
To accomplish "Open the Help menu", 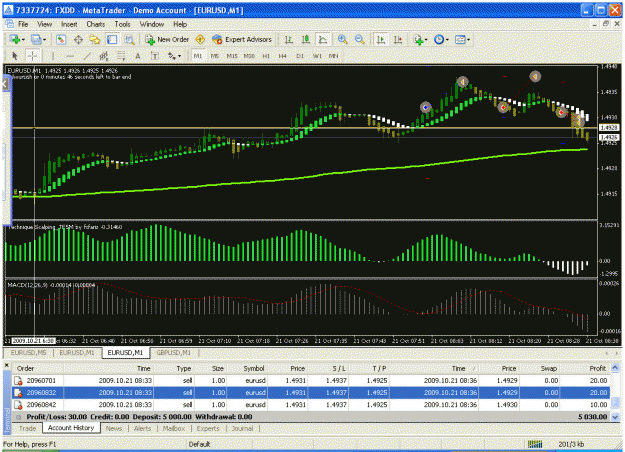I will click(180, 24).
